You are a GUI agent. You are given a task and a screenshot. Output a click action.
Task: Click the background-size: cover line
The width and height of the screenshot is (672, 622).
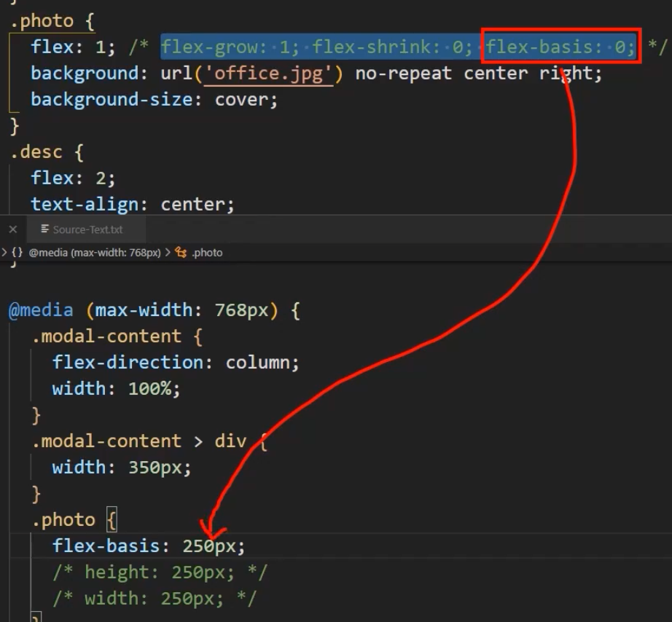pyautogui.click(x=154, y=100)
